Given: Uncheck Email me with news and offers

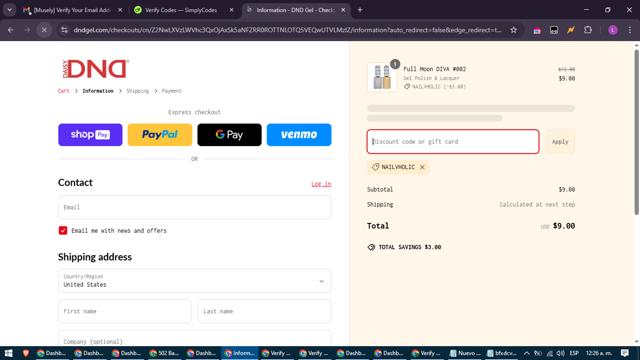Looking at the screenshot, I should [63, 231].
